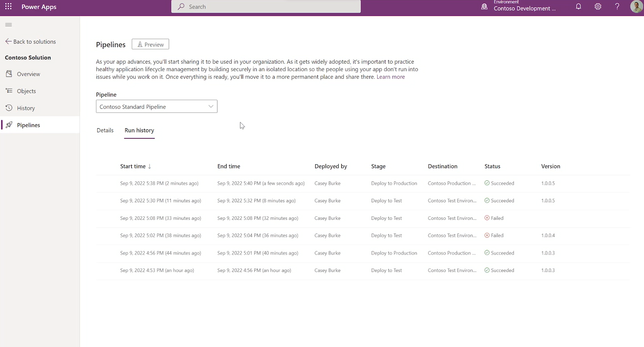Select the Run history tab
Screen dimensions: 644x347
[139, 130]
